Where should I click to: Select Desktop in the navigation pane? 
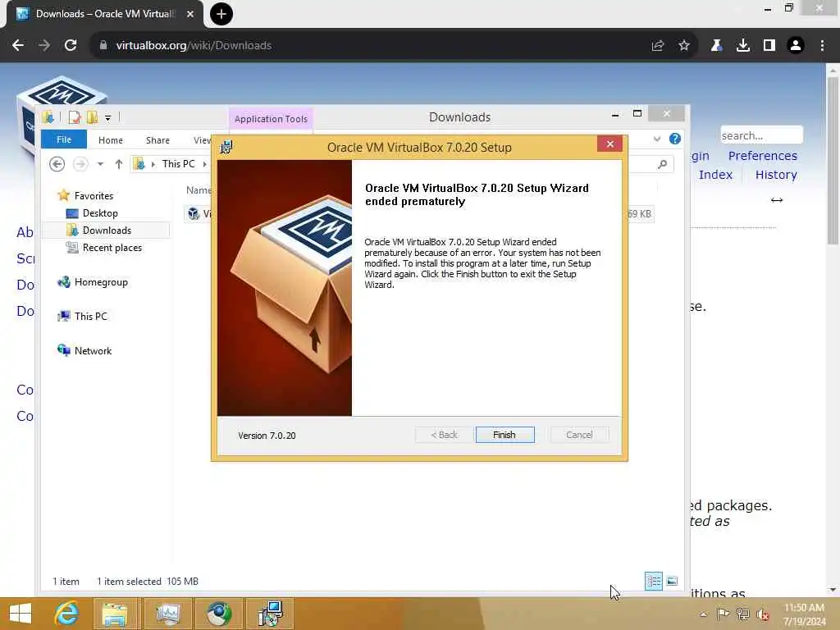pyautogui.click(x=100, y=213)
